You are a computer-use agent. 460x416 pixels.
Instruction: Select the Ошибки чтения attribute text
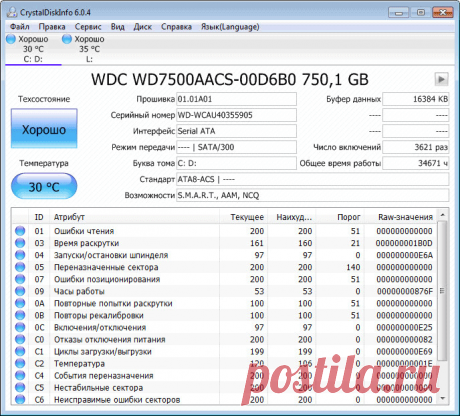pos(84,231)
